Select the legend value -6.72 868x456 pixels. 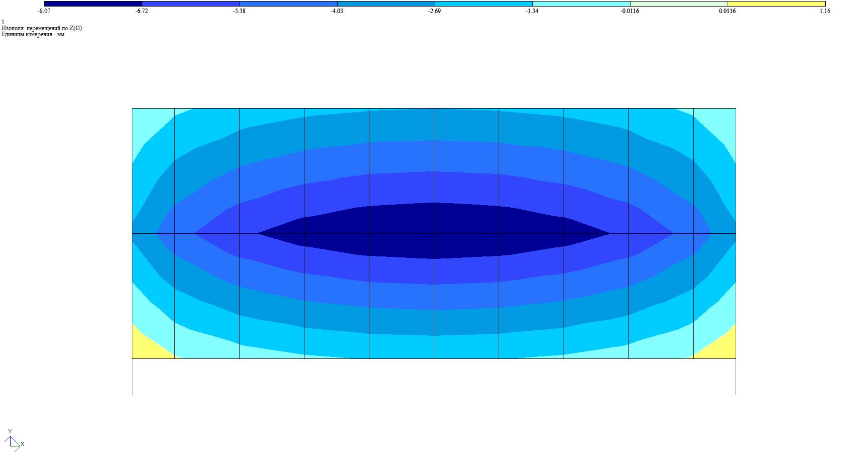[142, 11]
